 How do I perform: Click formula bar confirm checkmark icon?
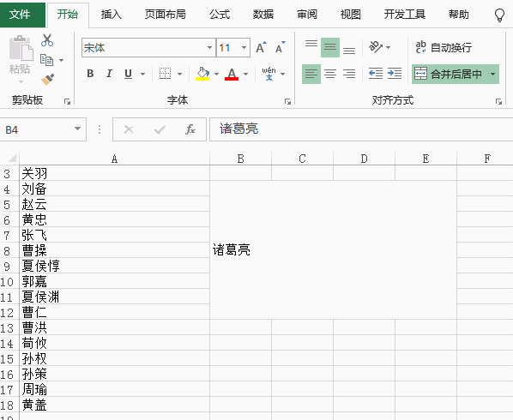tap(160, 129)
